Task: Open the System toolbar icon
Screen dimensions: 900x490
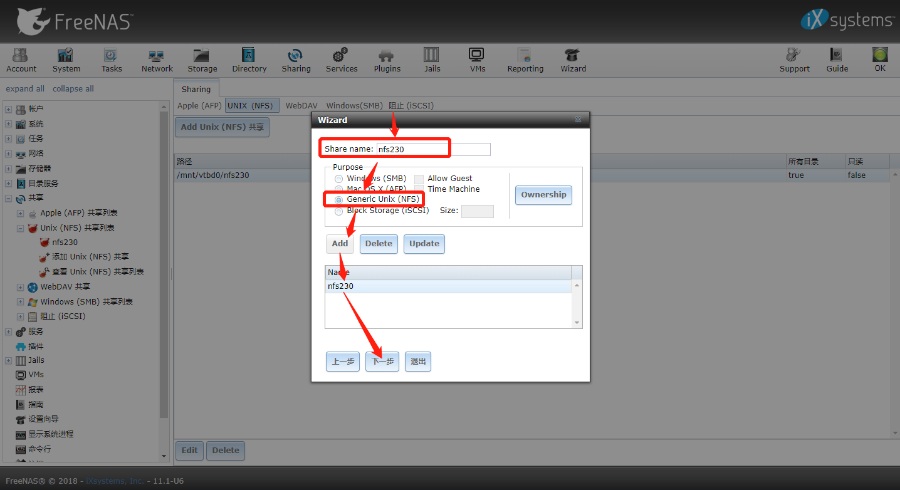Action: tap(66, 60)
